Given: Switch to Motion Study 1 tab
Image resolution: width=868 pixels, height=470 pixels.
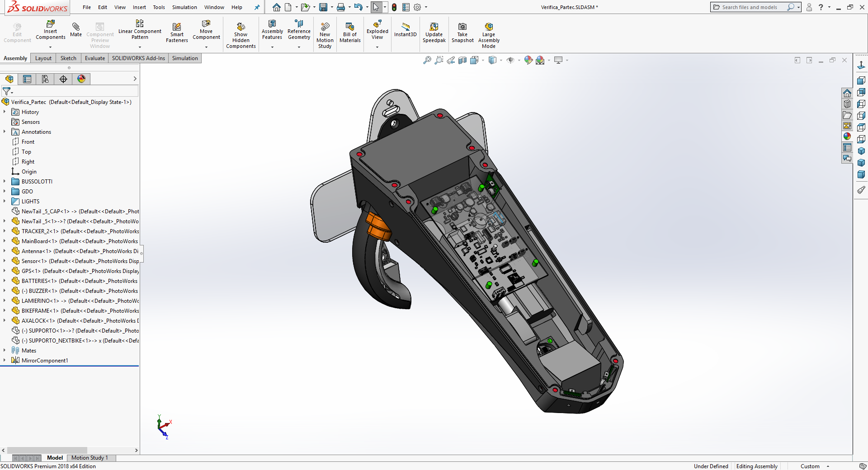Looking at the screenshot, I should click(x=90, y=458).
